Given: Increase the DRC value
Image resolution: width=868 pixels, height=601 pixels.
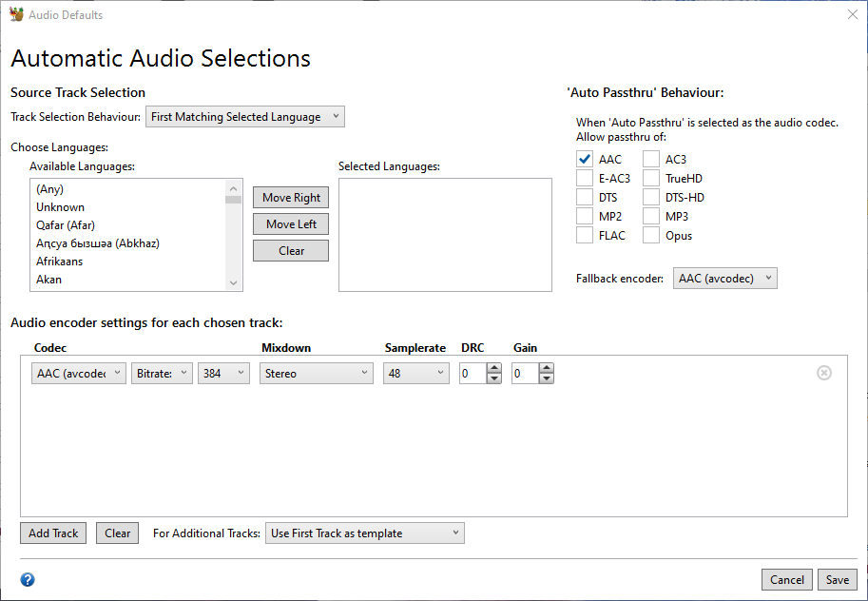Looking at the screenshot, I should point(493,368).
